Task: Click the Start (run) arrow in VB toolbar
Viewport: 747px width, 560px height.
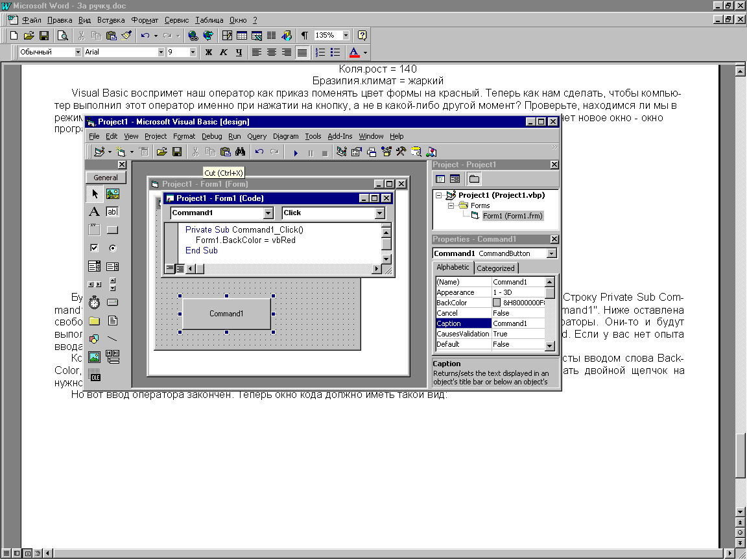Action: 296,152
